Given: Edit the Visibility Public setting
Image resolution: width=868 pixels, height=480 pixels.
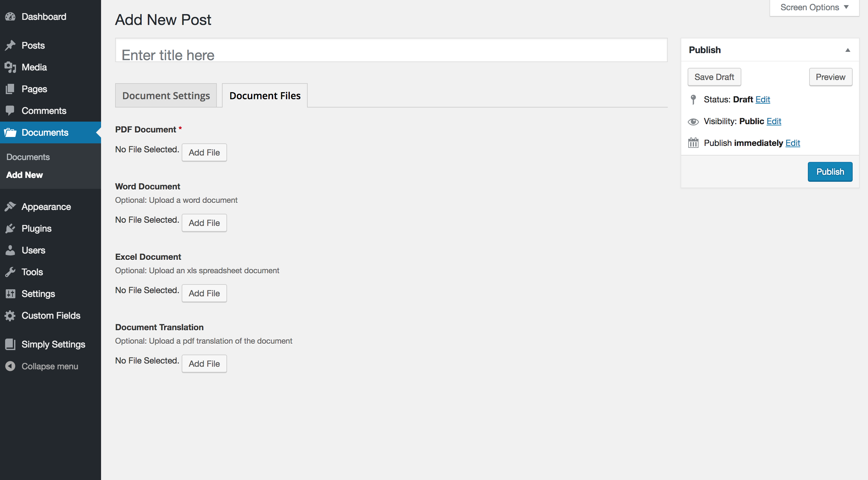Looking at the screenshot, I should (x=774, y=121).
